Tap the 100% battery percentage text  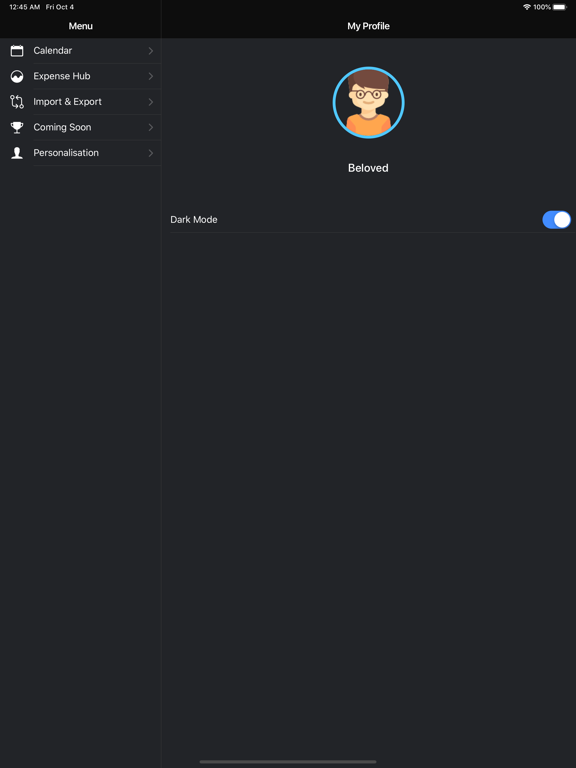pyautogui.click(x=542, y=7)
